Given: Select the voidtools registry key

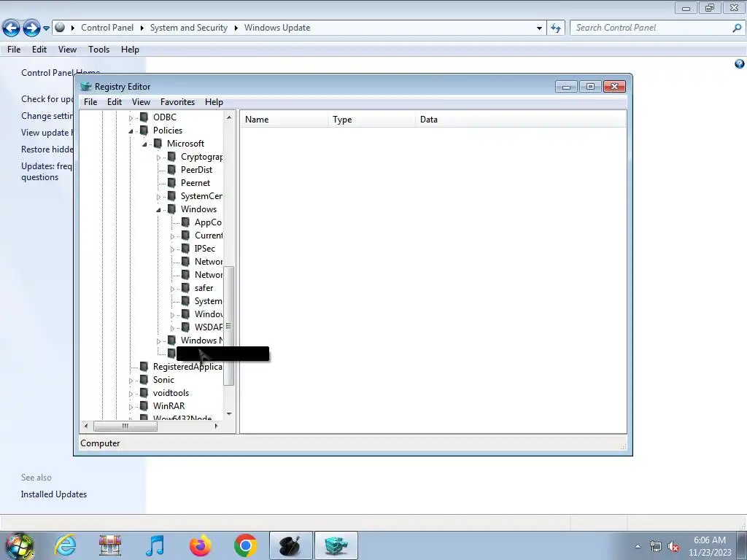Looking at the screenshot, I should [x=171, y=393].
